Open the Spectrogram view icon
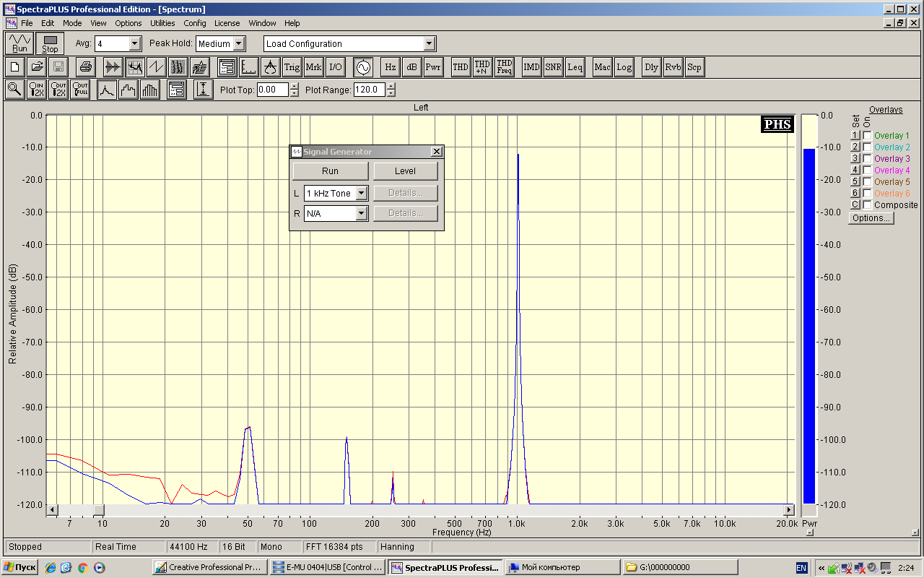Screen dimensions: 924x578 (x=178, y=67)
